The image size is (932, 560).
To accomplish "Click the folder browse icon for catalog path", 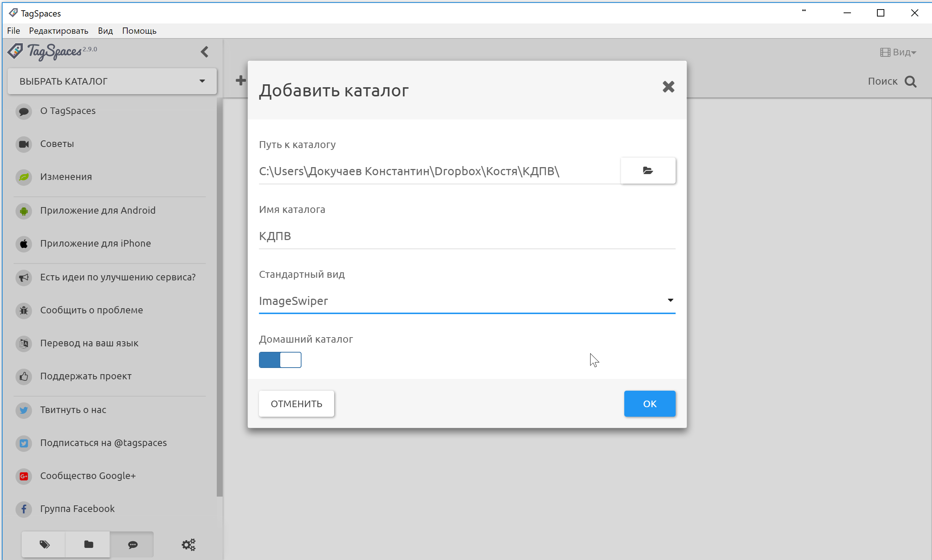I will click(x=648, y=170).
